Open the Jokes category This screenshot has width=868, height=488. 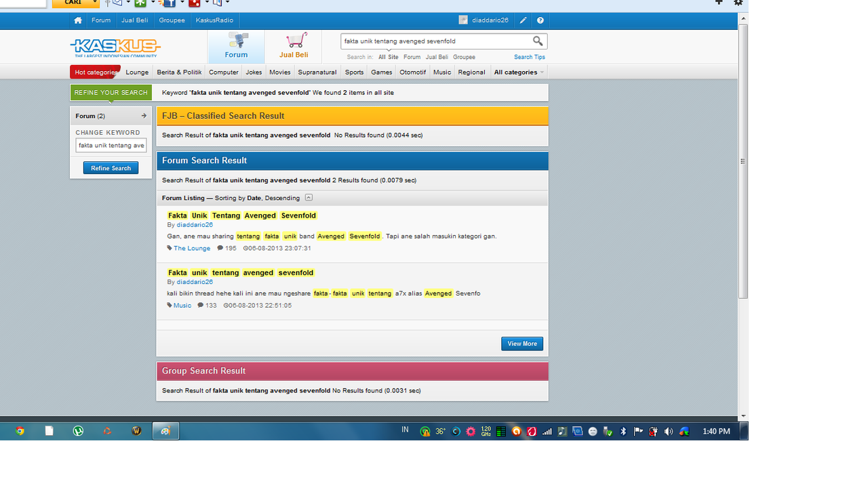click(x=254, y=72)
